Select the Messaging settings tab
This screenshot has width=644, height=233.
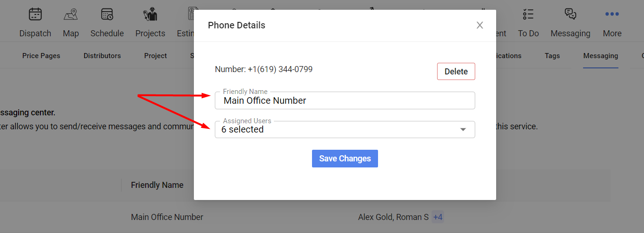click(601, 56)
